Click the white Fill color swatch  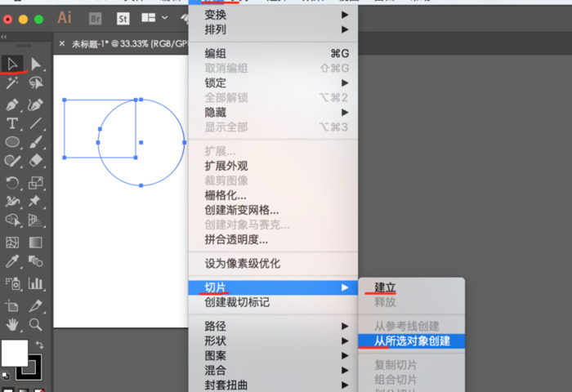[15, 353]
